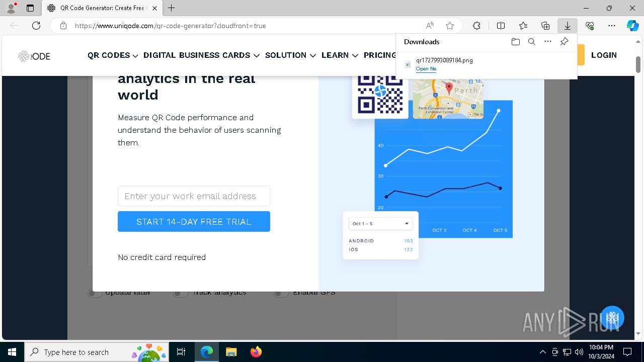
Task: Show hidden system tray icons
Action: click(x=542, y=352)
